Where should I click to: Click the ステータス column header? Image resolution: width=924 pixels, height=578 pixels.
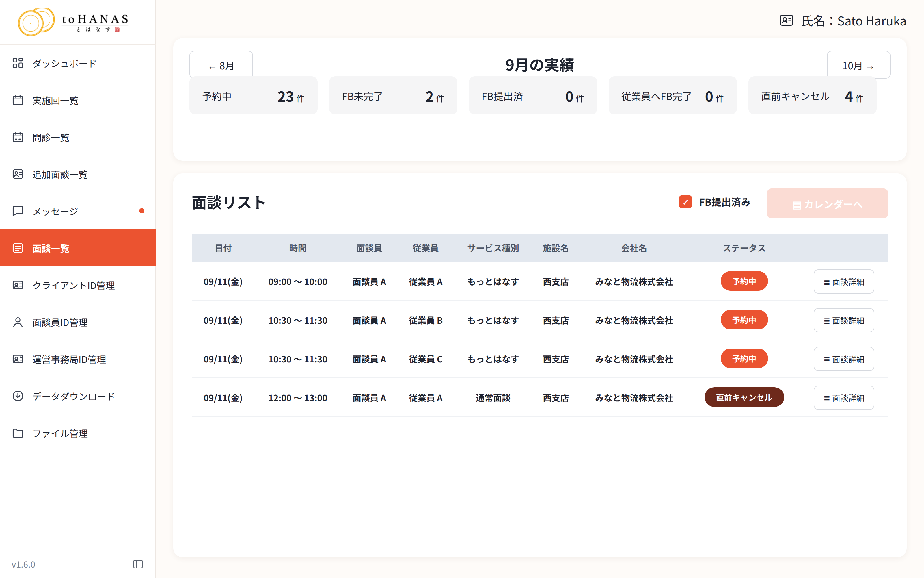coord(744,248)
